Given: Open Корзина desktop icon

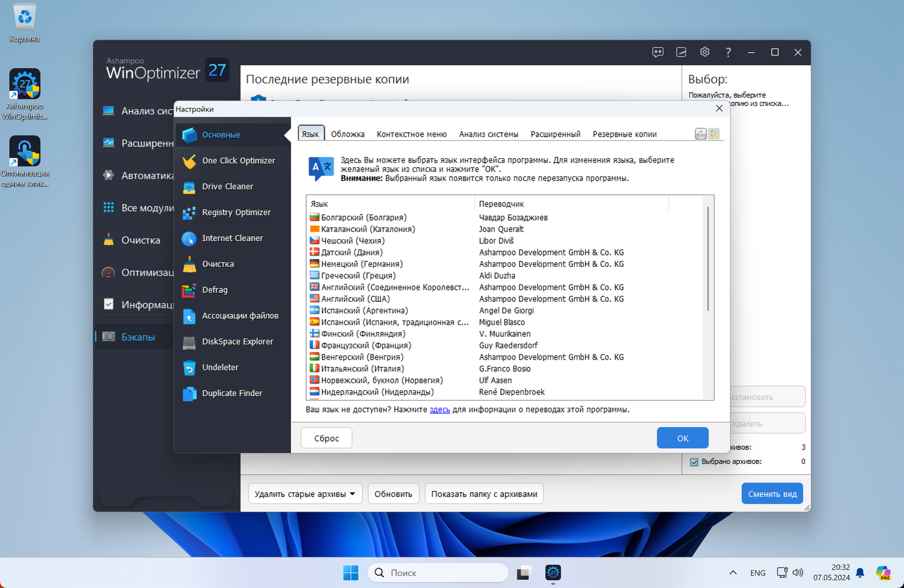Looking at the screenshot, I should (25, 23).
